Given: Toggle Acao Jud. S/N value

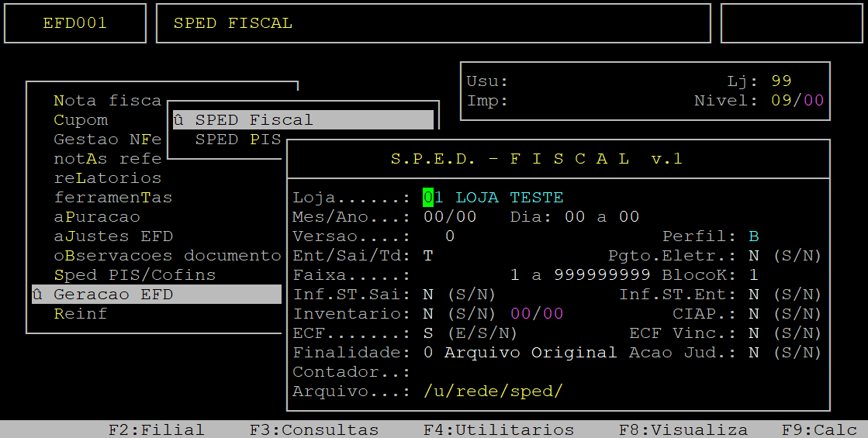Looking at the screenshot, I should point(753,352).
